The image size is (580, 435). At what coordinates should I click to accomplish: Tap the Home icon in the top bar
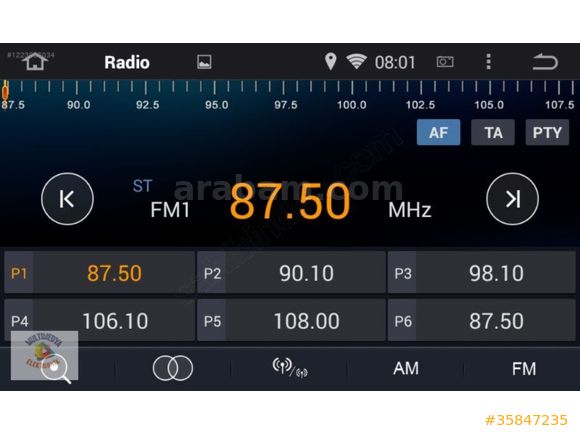click(x=35, y=61)
